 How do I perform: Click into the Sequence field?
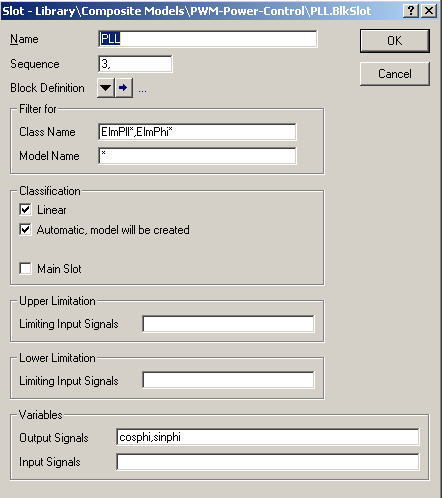pyautogui.click(x=135, y=64)
